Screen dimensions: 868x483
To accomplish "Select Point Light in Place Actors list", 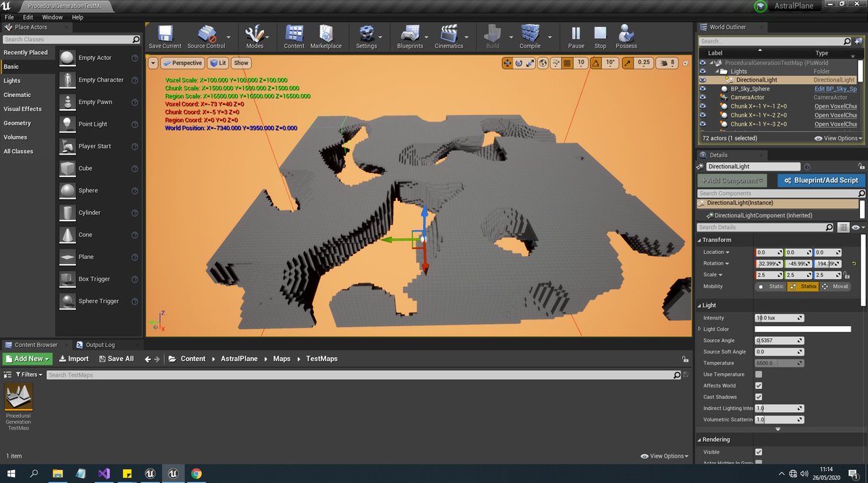I will pyautogui.click(x=99, y=124).
